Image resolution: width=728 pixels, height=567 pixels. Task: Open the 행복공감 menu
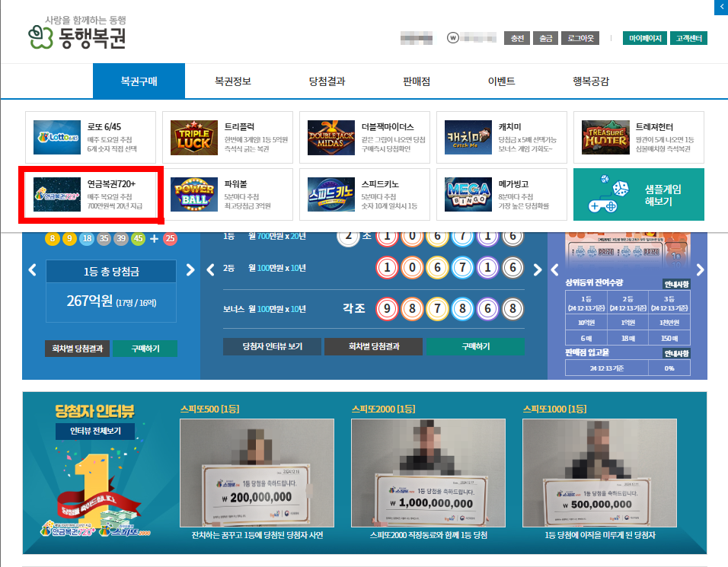coord(591,81)
